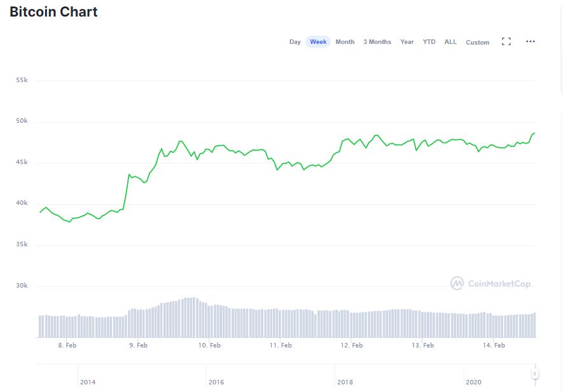Show ALL historical price data

(450, 42)
